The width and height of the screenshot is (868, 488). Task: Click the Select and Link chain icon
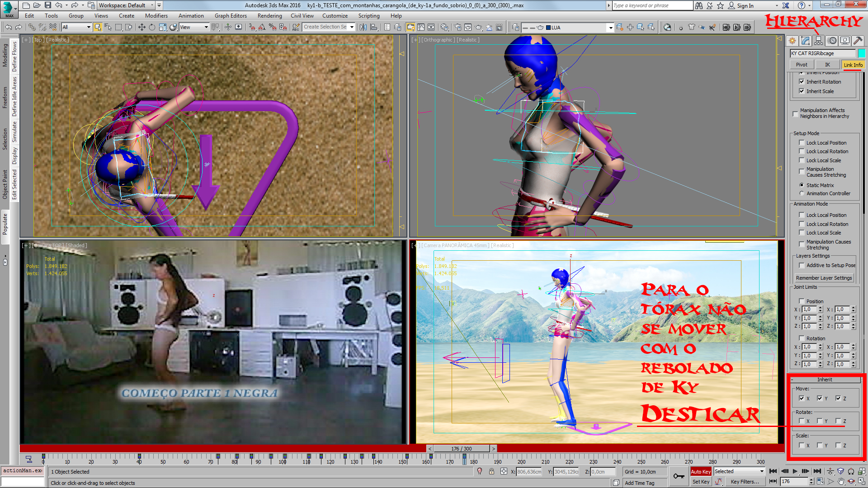pos(32,28)
